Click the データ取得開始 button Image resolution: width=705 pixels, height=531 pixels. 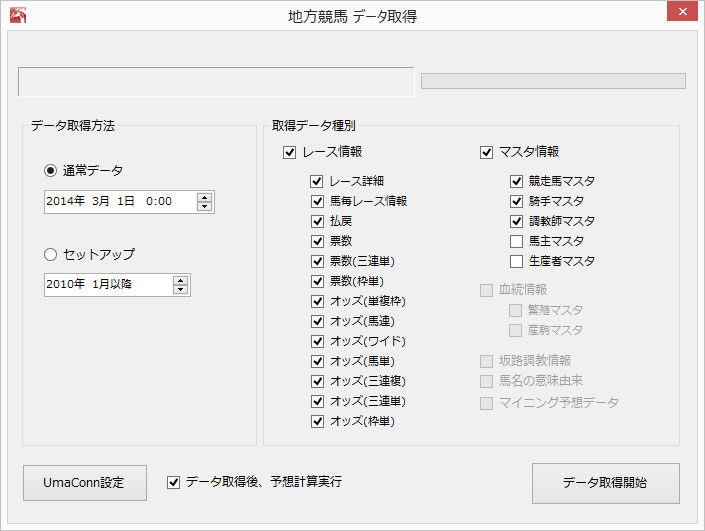point(605,483)
